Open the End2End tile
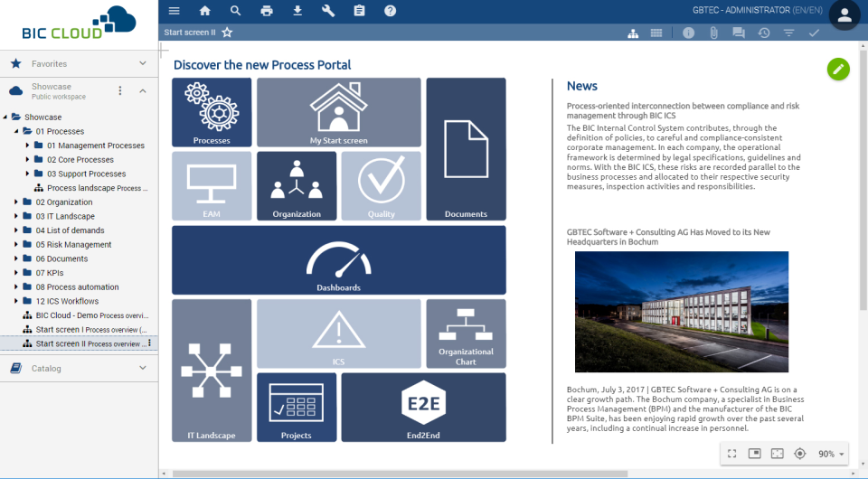The width and height of the screenshot is (868, 479). pos(423,407)
